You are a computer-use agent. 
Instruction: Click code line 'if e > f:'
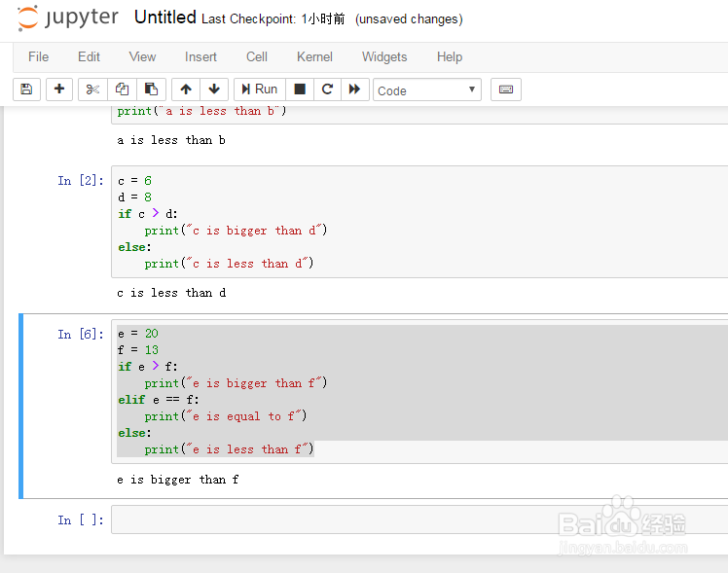[x=148, y=367]
